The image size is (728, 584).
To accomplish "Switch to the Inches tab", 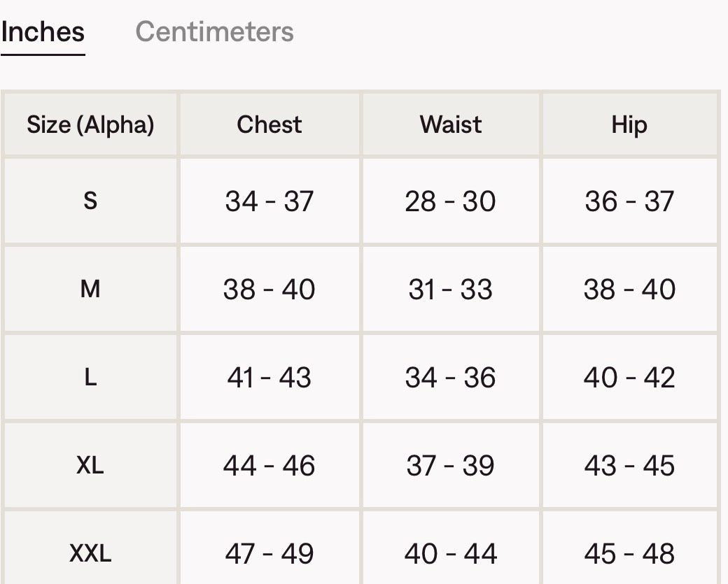I will [x=43, y=32].
